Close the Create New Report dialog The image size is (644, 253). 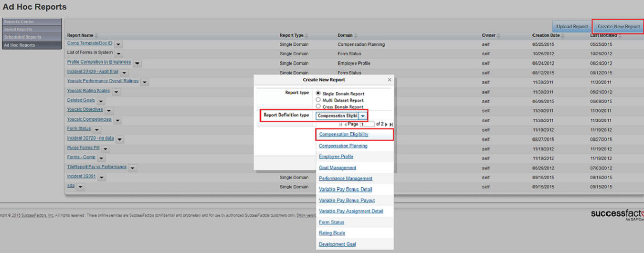(x=390, y=80)
